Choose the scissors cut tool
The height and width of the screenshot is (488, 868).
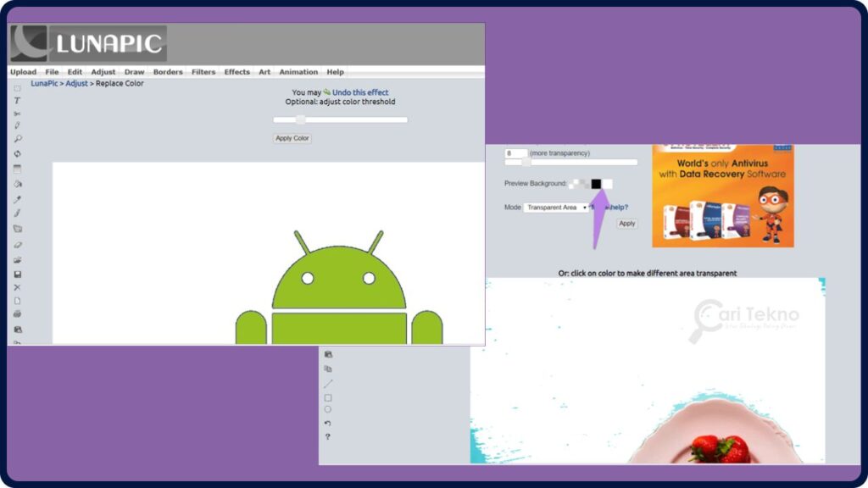[17, 114]
